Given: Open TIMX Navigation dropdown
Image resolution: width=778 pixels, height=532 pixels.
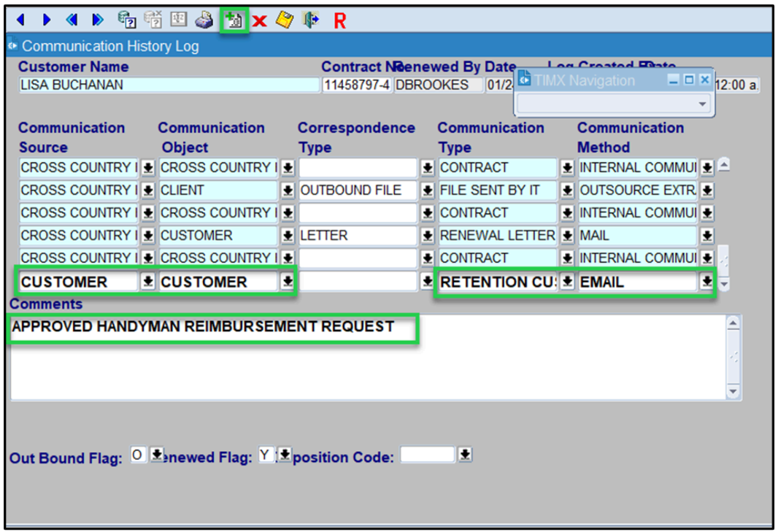Looking at the screenshot, I should pyautogui.click(x=702, y=104).
